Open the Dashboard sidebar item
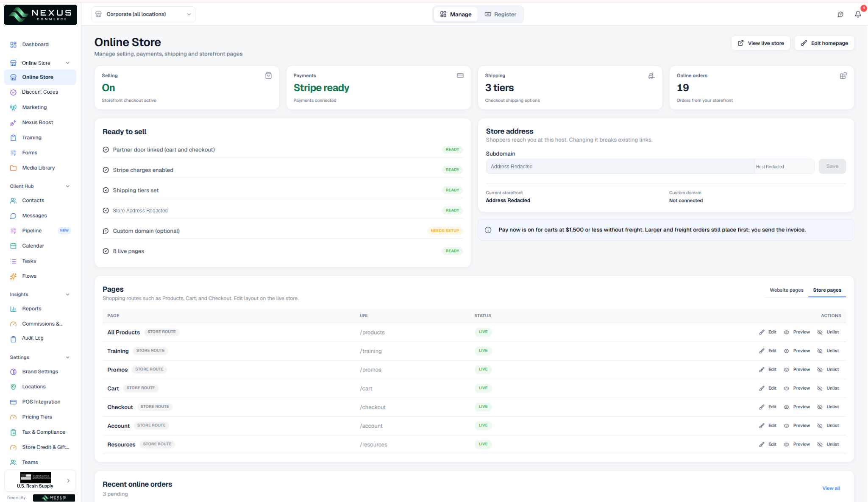The width and height of the screenshot is (868, 502). [35, 45]
